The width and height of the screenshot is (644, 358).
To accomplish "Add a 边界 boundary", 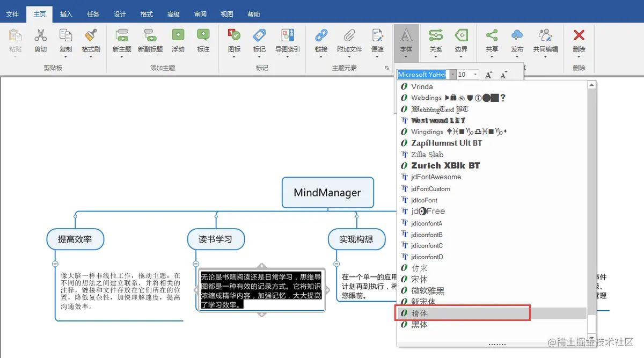I will click(x=461, y=35).
